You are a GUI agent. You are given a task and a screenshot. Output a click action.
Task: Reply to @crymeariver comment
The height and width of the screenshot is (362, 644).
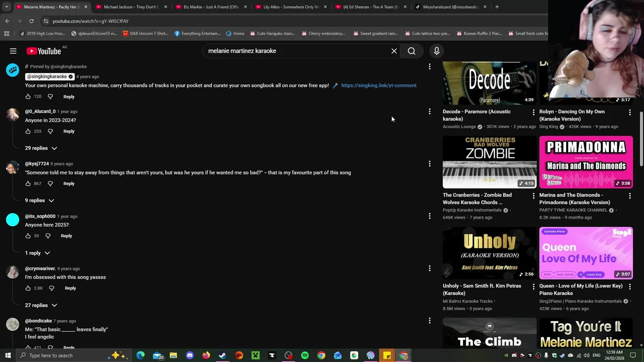pos(70,288)
